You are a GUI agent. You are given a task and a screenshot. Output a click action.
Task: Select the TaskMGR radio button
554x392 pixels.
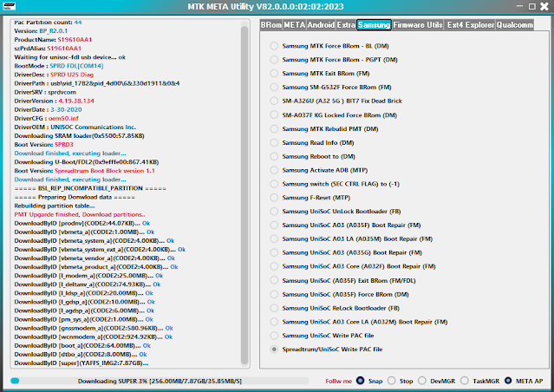[x=465, y=381]
